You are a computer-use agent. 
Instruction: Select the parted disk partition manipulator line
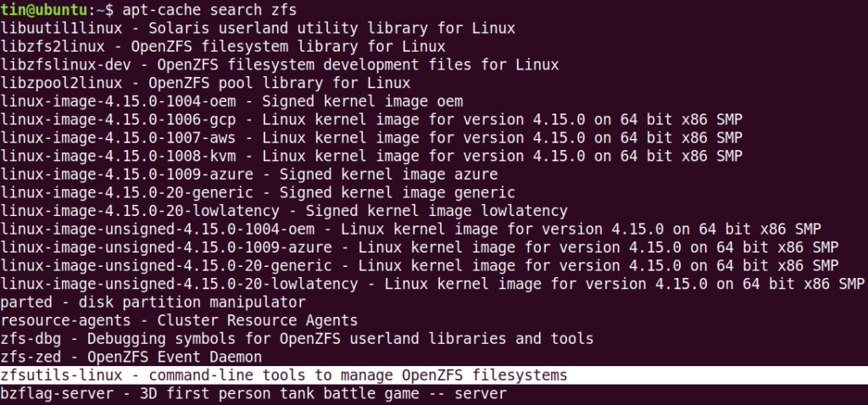point(153,302)
